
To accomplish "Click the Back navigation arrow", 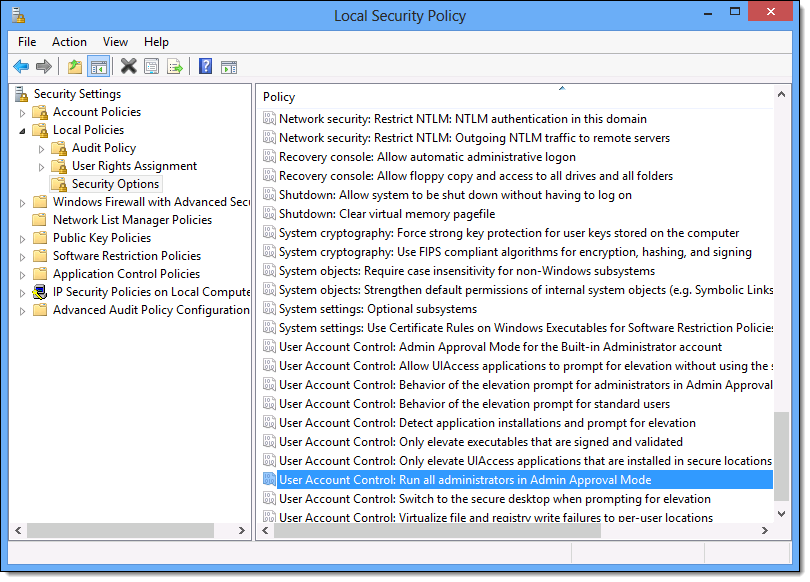I will [x=21, y=66].
